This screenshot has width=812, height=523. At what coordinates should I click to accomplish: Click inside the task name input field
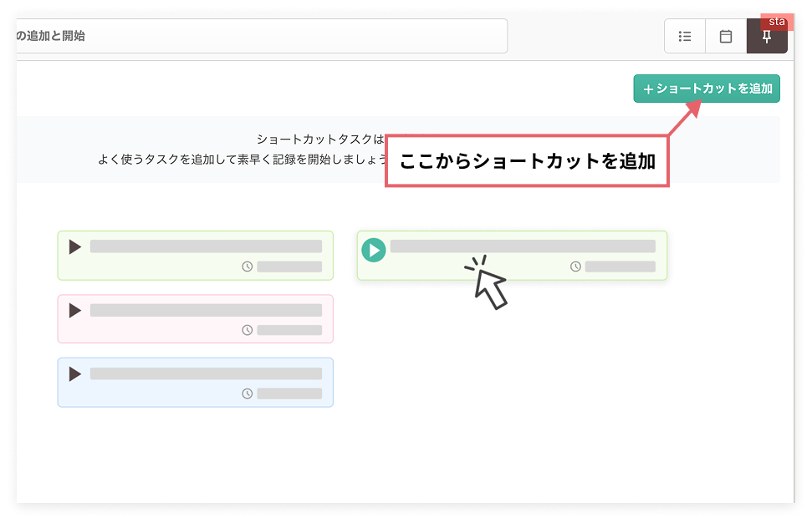coord(251,36)
